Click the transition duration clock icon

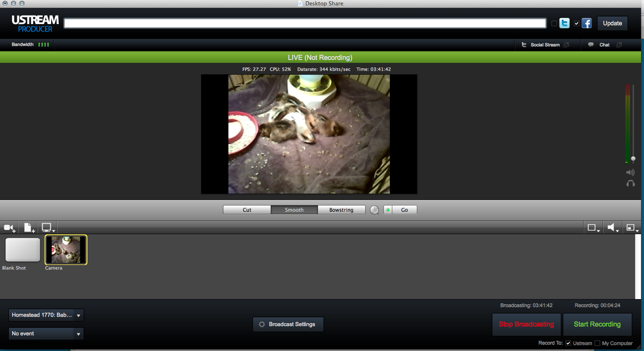click(374, 210)
